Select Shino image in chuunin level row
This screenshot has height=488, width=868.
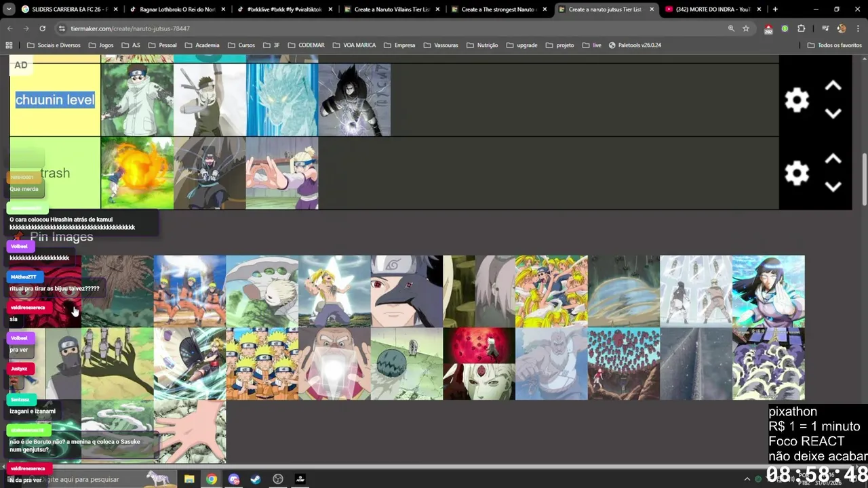pos(137,100)
